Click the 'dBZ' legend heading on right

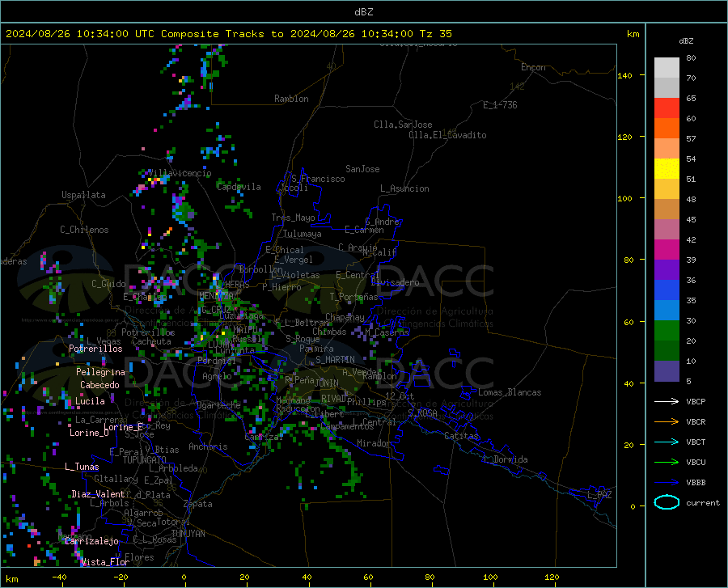pyautogui.click(x=686, y=40)
